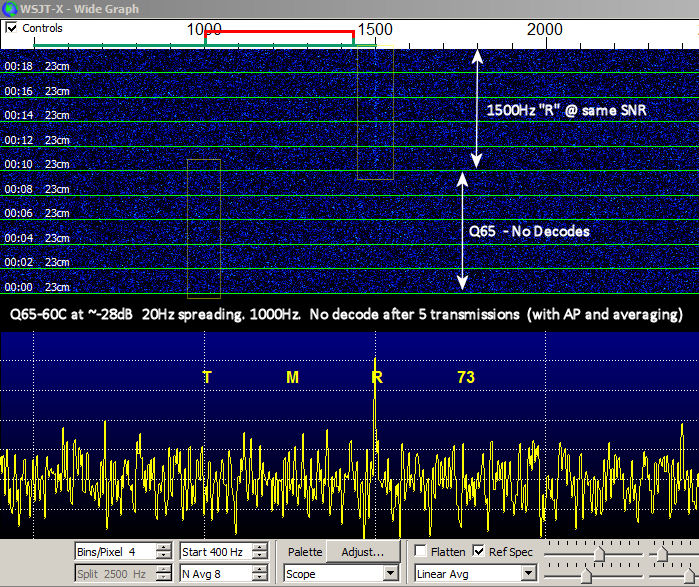Click the 00:18 23cm waterfall timestamp

coord(37,66)
